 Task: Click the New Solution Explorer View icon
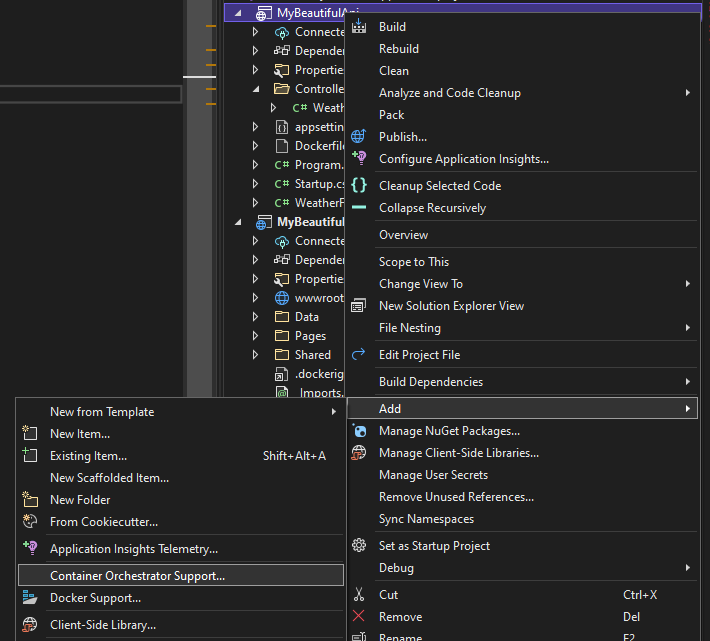coord(359,306)
